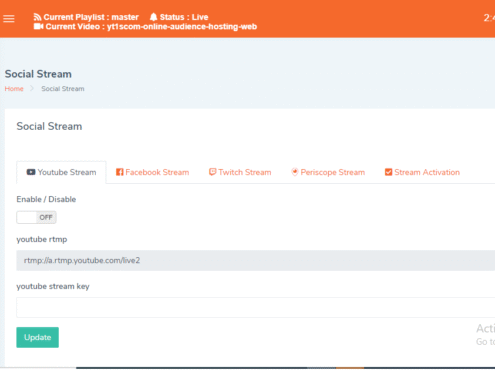Click the youtube stream key label

click(53, 286)
